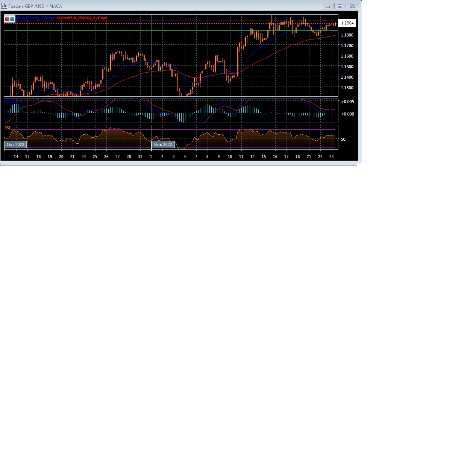
Task: Close the GBP/USD chart window
Action: pos(352,6)
